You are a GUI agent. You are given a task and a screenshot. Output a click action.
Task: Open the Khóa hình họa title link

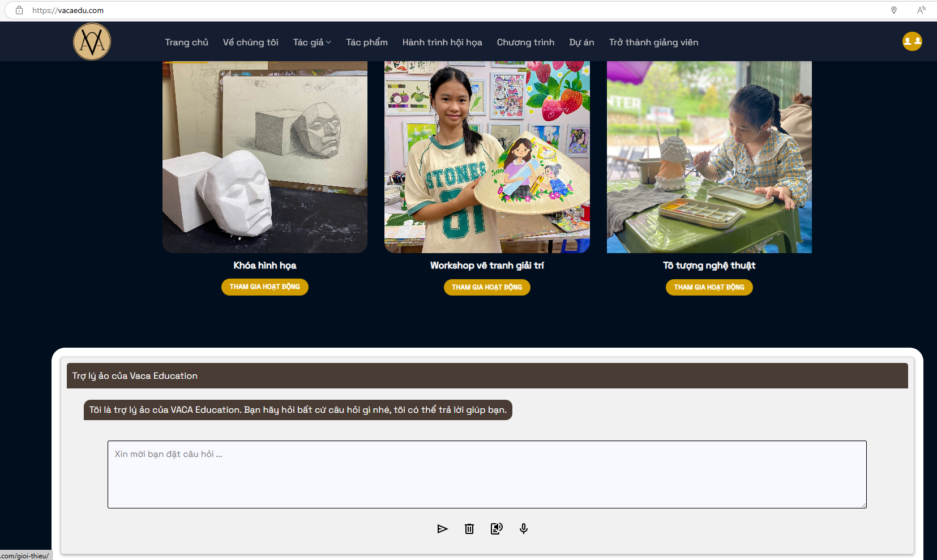pyautogui.click(x=265, y=266)
